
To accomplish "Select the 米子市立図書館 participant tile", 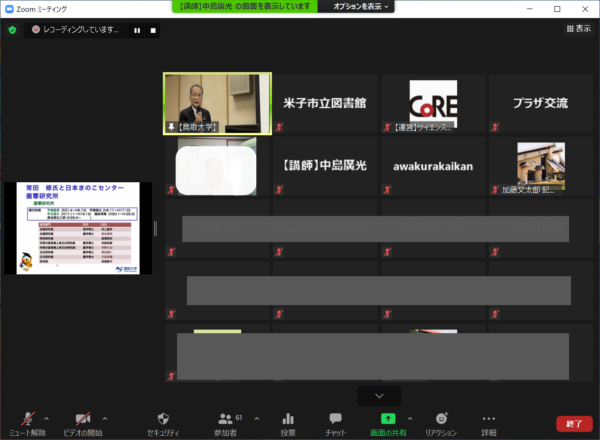I will coord(325,104).
